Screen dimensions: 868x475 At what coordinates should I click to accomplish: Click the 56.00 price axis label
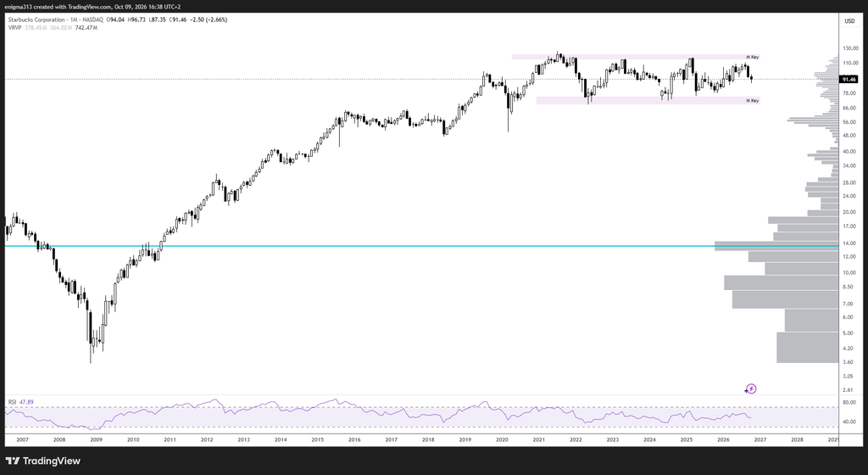(x=850, y=122)
